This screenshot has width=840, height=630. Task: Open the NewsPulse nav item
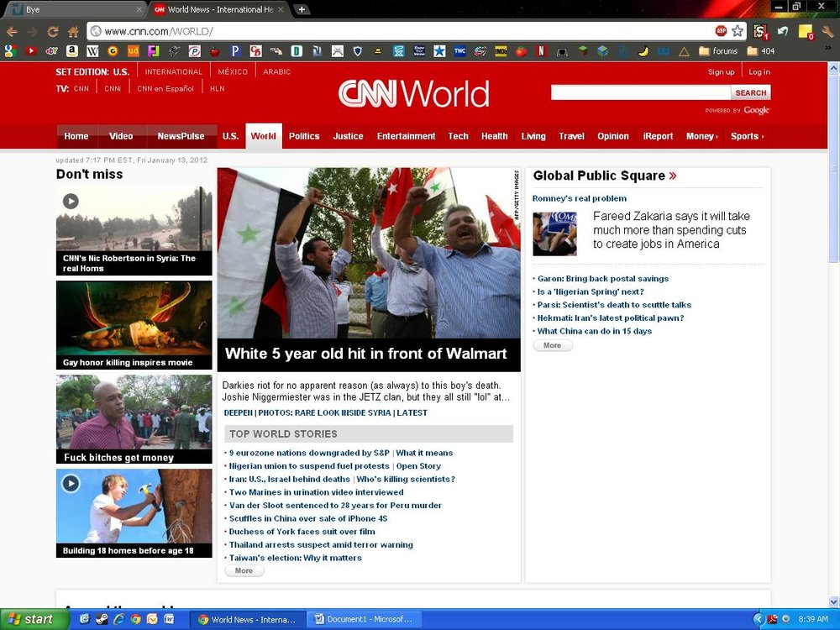181,136
